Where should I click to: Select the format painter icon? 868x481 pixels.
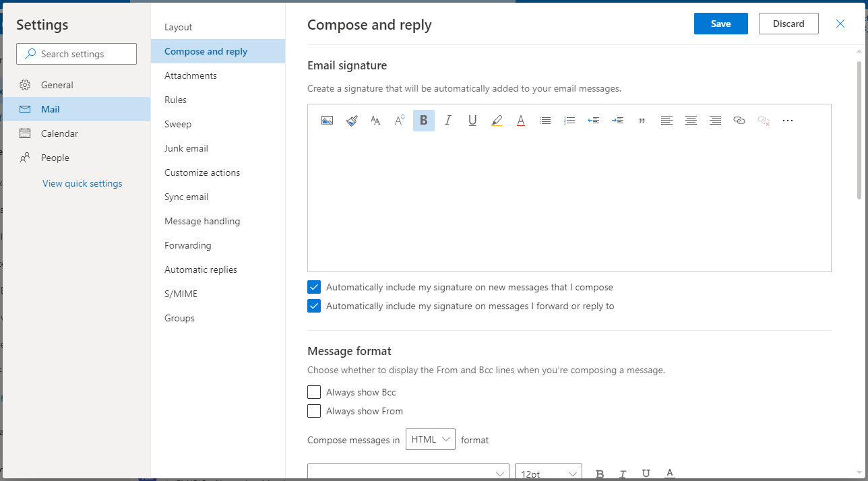click(x=351, y=121)
